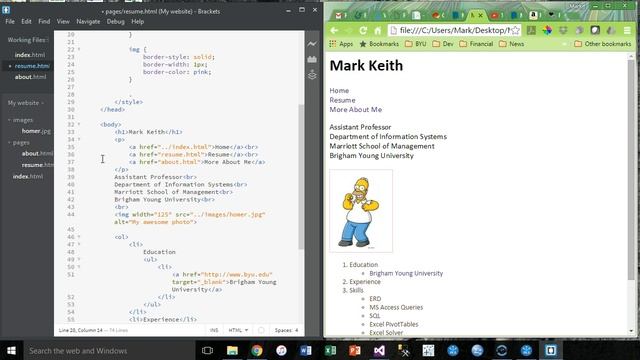Open File Explorer from the taskbar
Viewport: 640px width, 360px height.
click(x=232, y=351)
